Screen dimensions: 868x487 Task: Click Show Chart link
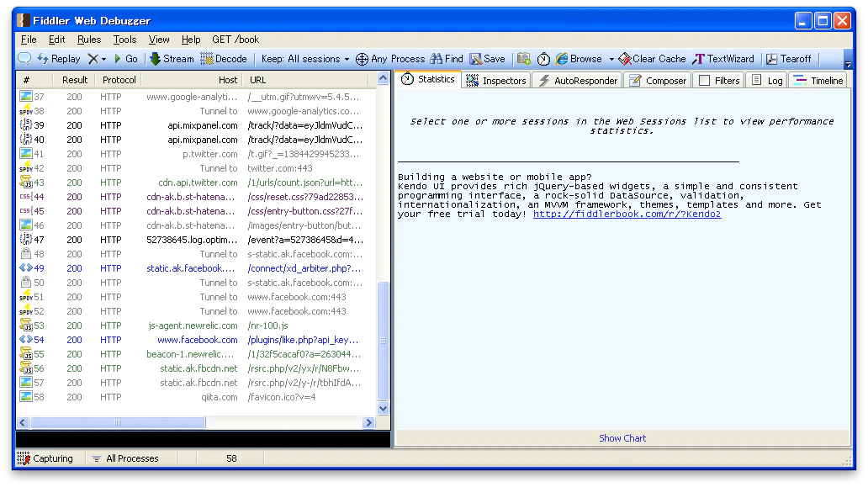(x=622, y=437)
